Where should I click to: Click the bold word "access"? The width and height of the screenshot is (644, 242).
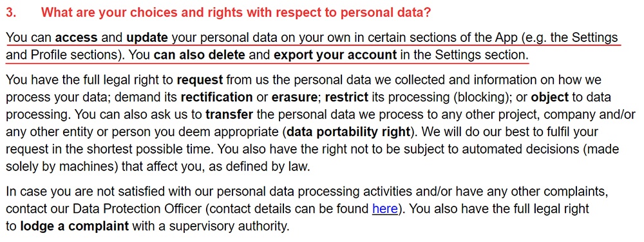pos(77,38)
